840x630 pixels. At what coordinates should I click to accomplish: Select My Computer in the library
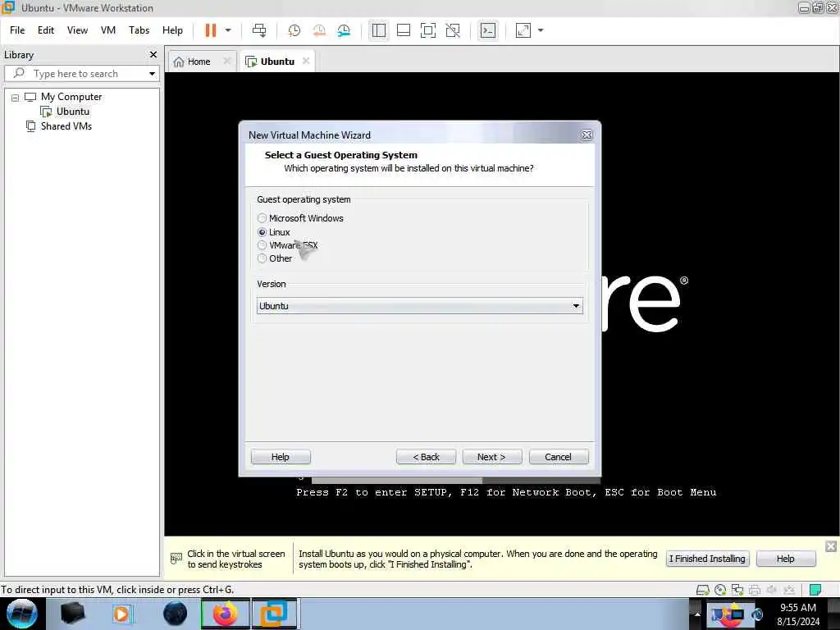tap(71, 97)
